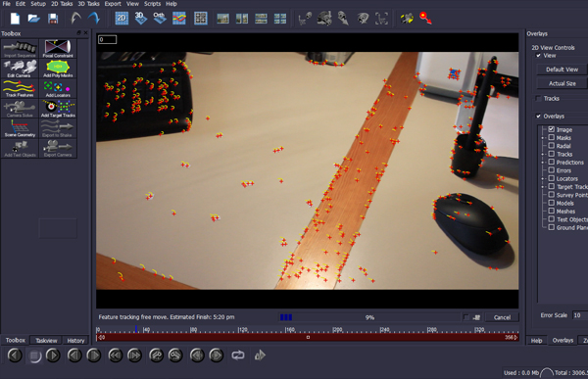The image size is (588, 379).
Task: Cancel the feature tracking process
Action: [502, 317]
